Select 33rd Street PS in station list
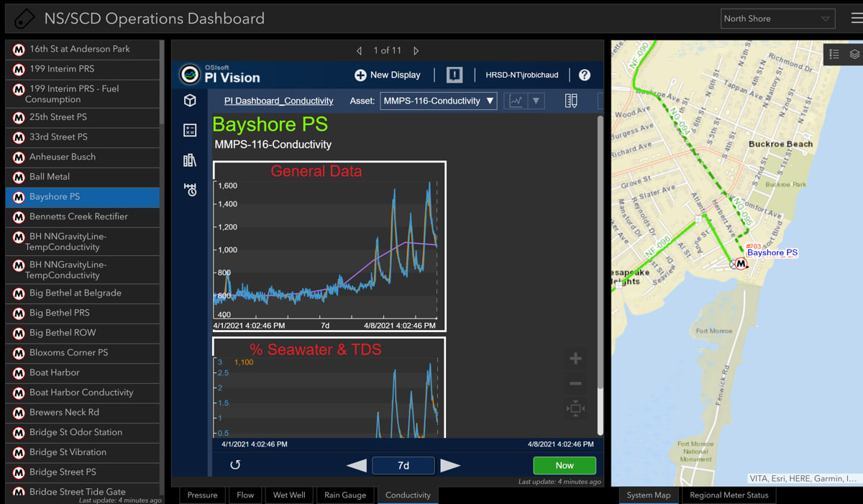This screenshot has width=863, height=504. coord(83,137)
